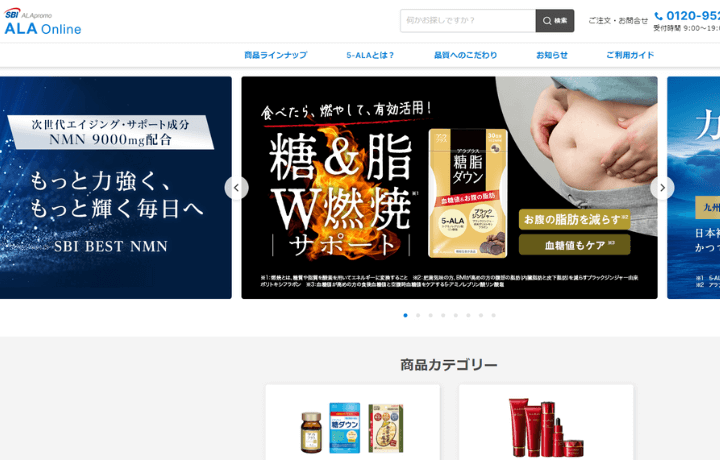Open the SBI BEST NMN banner

coord(116,188)
